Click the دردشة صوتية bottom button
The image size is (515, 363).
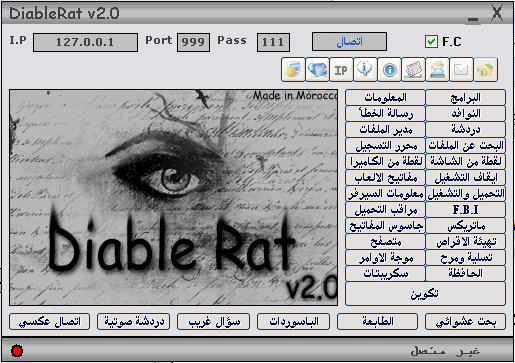coord(133,321)
